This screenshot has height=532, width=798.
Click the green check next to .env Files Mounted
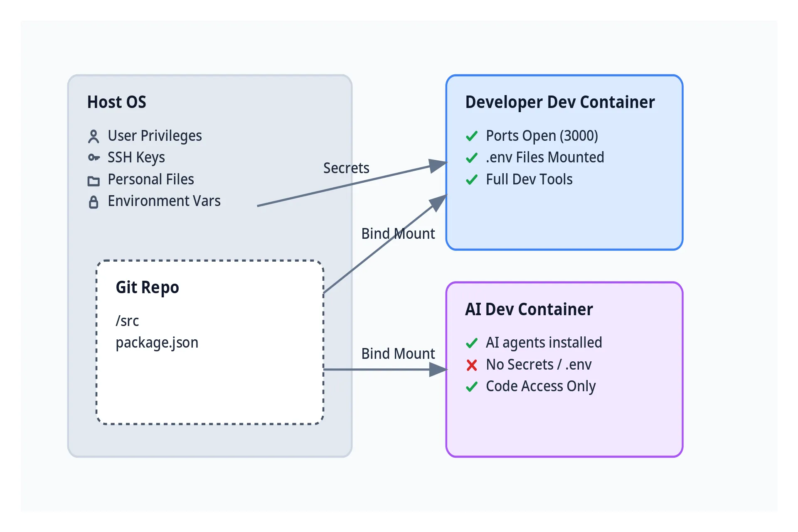click(x=472, y=158)
